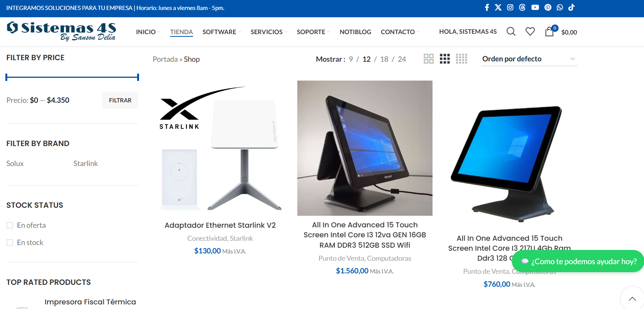Image resolution: width=644 pixels, height=309 pixels.
Task: Open the wishlist heart icon
Action: (530, 31)
